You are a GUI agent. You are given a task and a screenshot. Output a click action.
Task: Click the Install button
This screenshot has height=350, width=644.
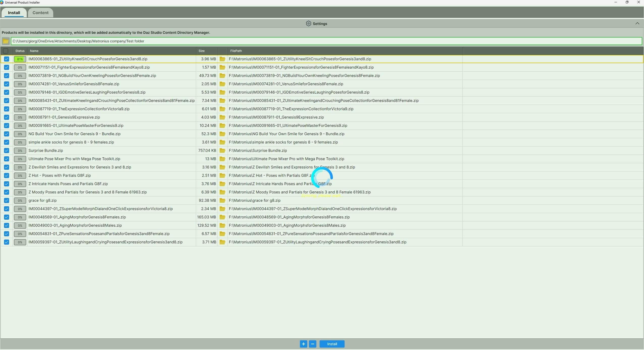(332, 344)
